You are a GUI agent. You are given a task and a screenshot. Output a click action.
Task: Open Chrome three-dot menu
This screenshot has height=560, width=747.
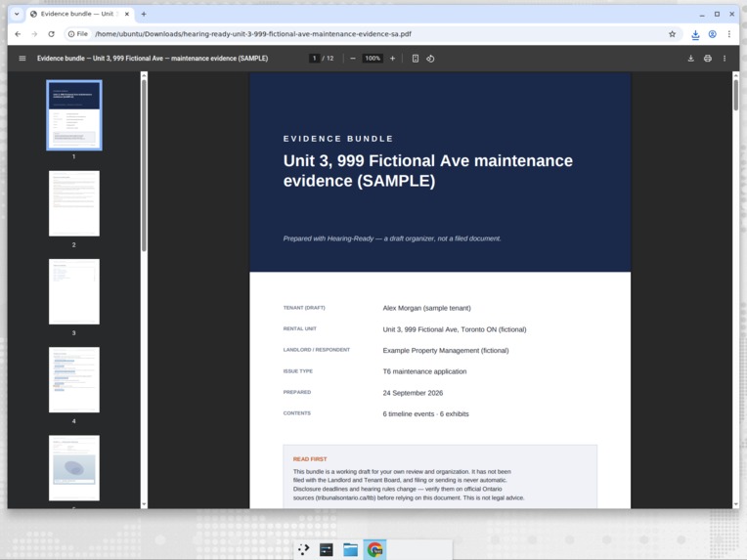point(728,34)
